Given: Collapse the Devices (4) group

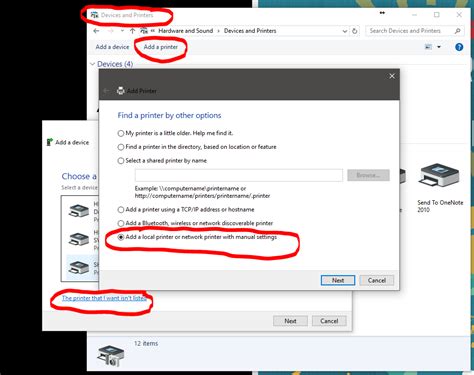Looking at the screenshot, I should pos(93,64).
